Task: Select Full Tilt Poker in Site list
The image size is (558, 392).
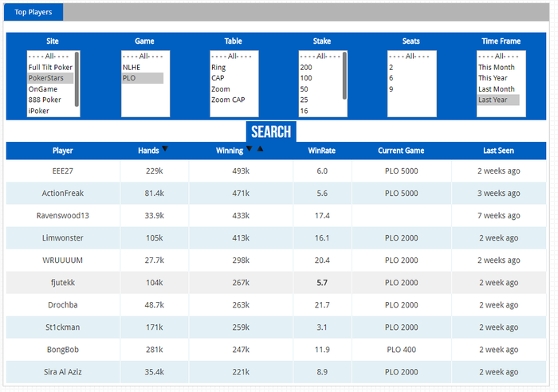Action: tap(50, 67)
